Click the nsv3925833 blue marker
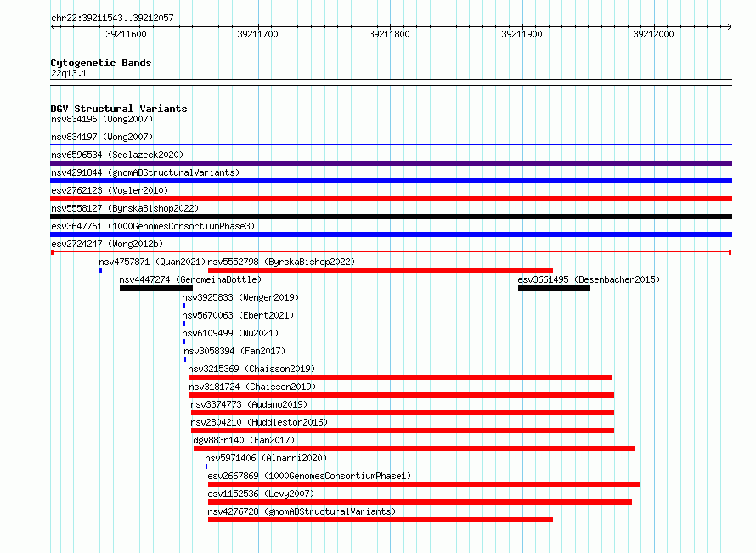 pos(183,306)
